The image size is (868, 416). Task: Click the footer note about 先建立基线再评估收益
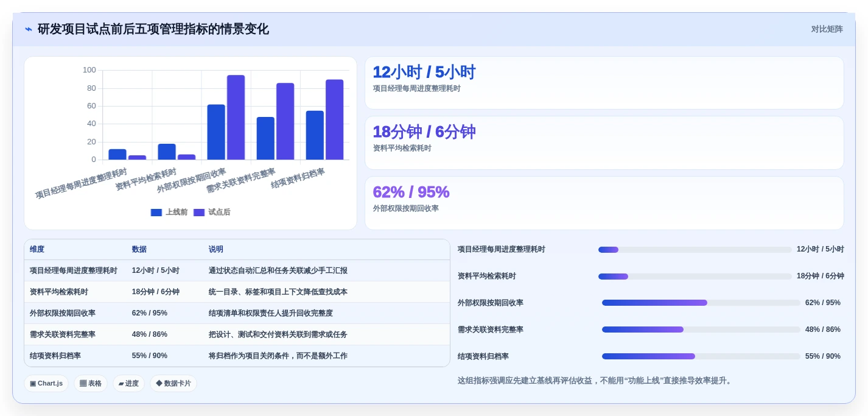pos(596,381)
